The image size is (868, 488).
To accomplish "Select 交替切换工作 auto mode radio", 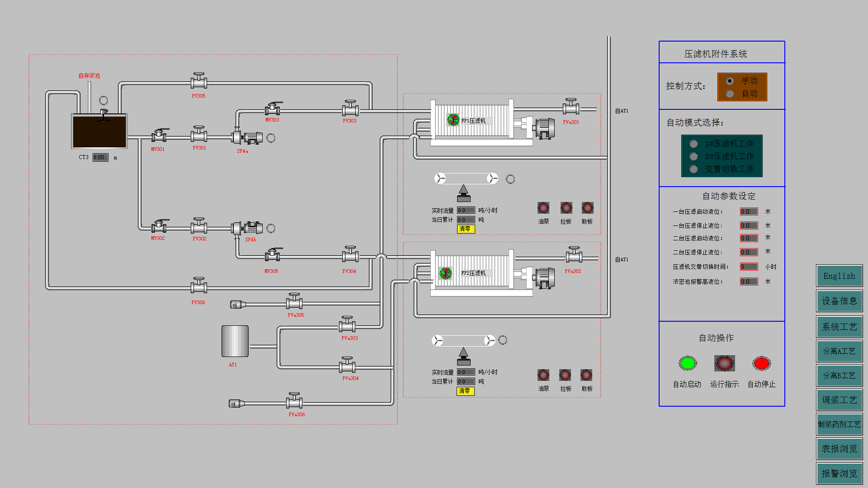I will coord(693,169).
